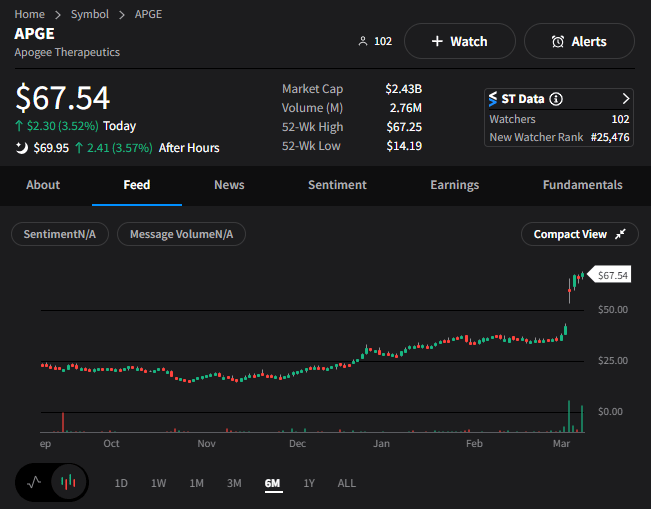
Task: Select candlestick chart view icon
Action: (x=69, y=482)
